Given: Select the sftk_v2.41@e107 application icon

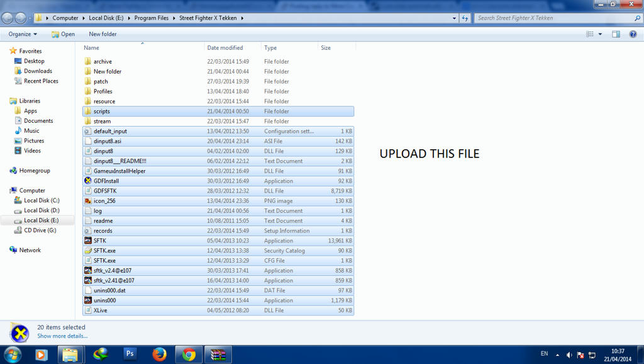Looking at the screenshot, I should point(87,280).
